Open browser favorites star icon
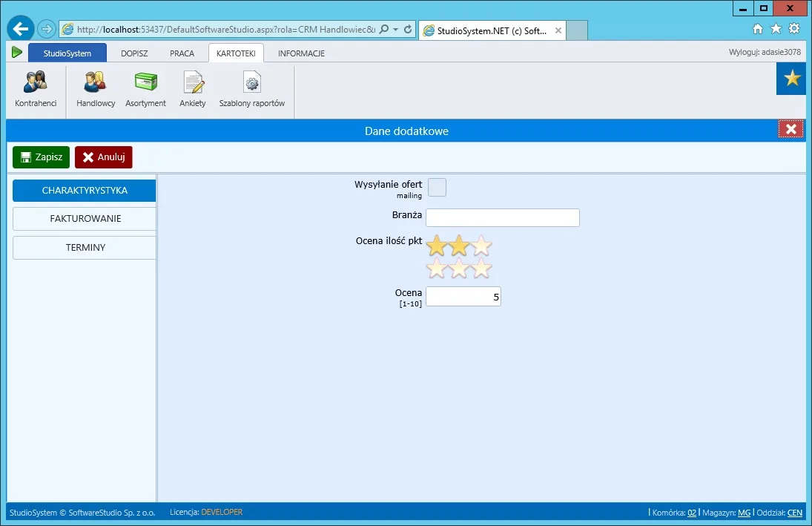This screenshot has height=526, width=812. 776,29
